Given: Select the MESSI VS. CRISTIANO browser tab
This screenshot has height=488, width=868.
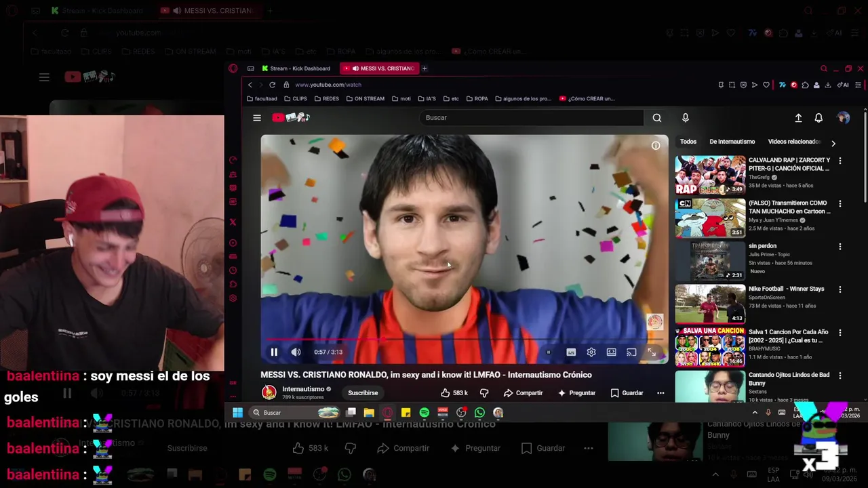Looking at the screenshot, I should (380, 68).
